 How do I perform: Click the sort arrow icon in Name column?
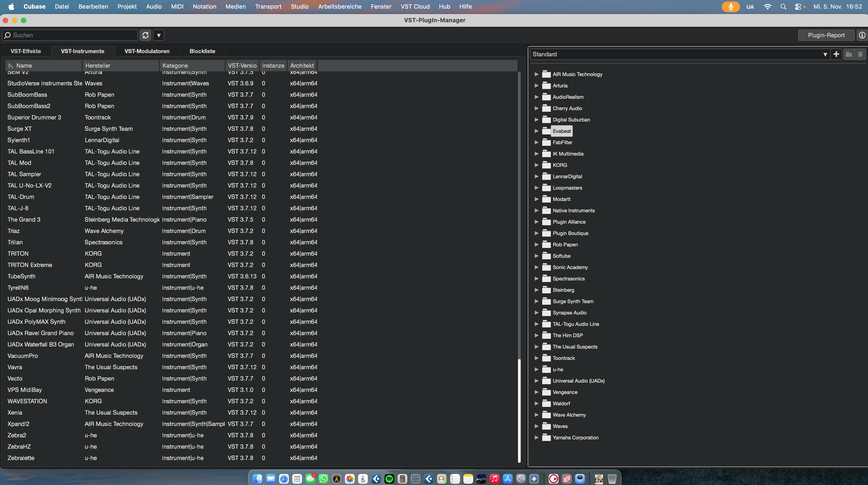(11, 66)
